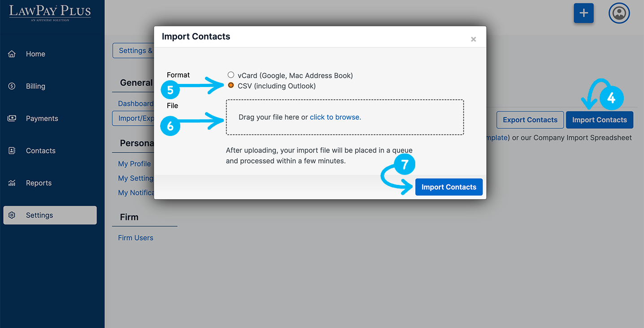The height and width of the screenshot is (328, 644).
Task: Click the Export Contacts button
Action: coord(530,120)
